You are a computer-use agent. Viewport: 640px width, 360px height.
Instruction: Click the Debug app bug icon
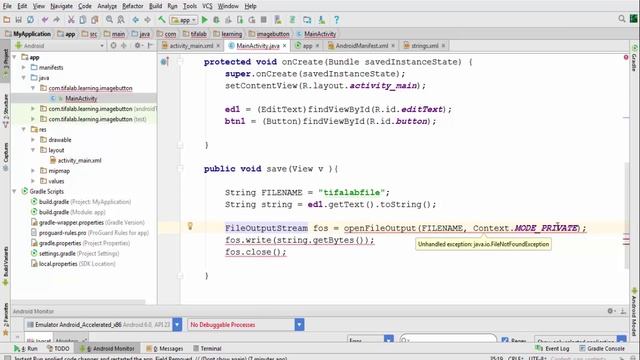(216, 20)
